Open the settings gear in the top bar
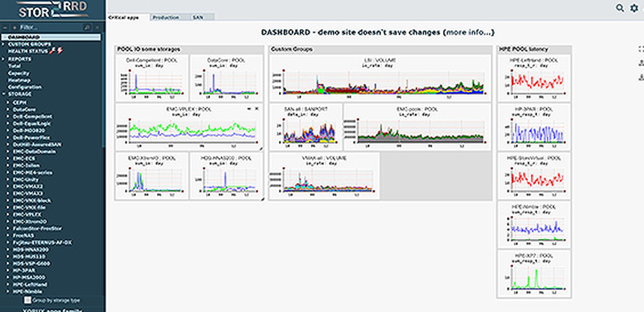644x312 pixels. click(634, 8)
